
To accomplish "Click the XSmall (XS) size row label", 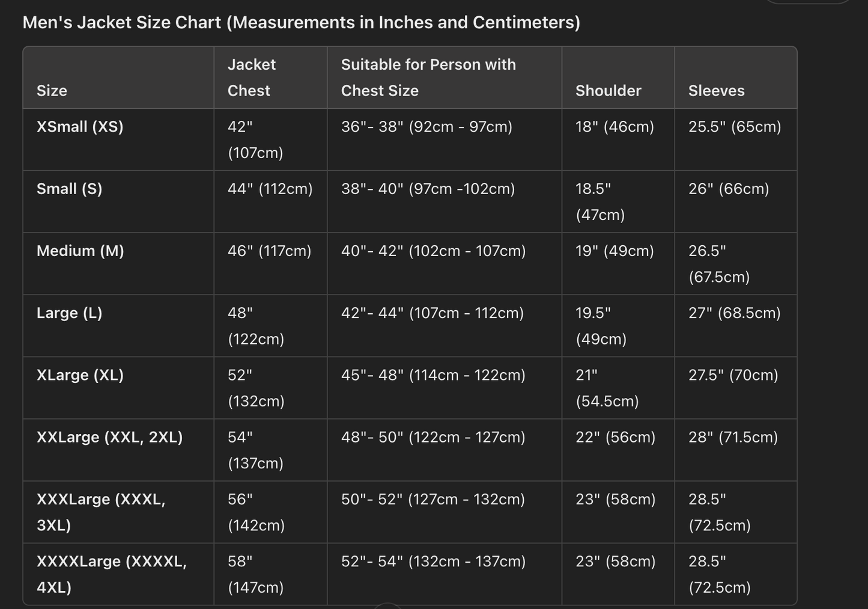I will pyautogui.click(x=80, y=127).
